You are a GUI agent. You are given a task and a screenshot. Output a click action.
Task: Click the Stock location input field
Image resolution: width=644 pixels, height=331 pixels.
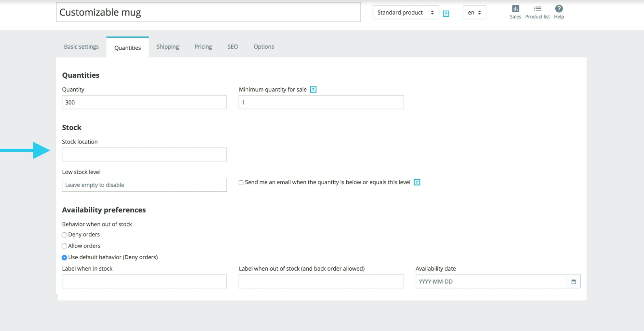click(144, 154)
